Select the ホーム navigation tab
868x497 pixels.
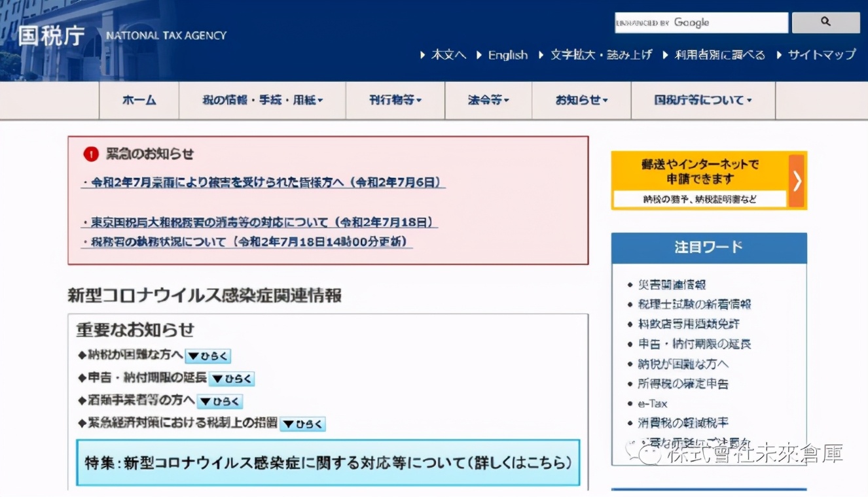point(138,100)
